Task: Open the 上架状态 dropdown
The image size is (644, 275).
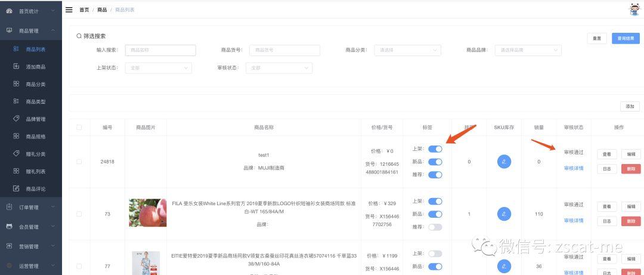Action: pyautogui.click(x=158, y=68)
